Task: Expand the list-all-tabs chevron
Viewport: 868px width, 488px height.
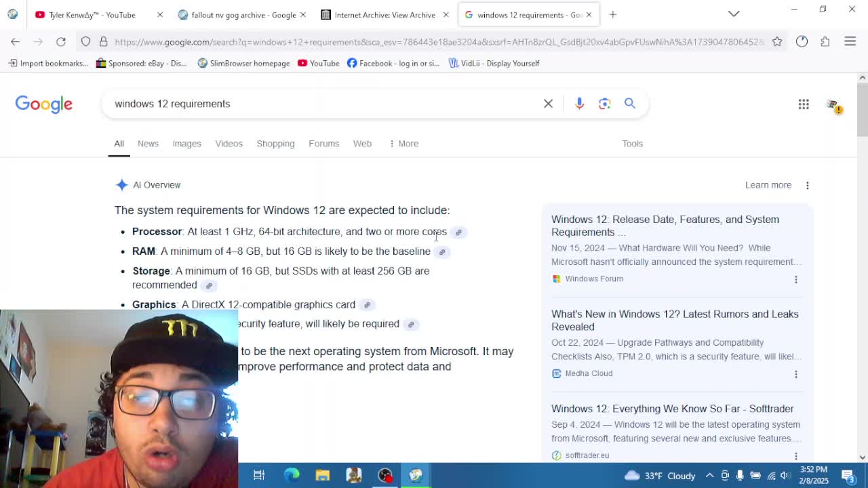Action: coord(734,14)
